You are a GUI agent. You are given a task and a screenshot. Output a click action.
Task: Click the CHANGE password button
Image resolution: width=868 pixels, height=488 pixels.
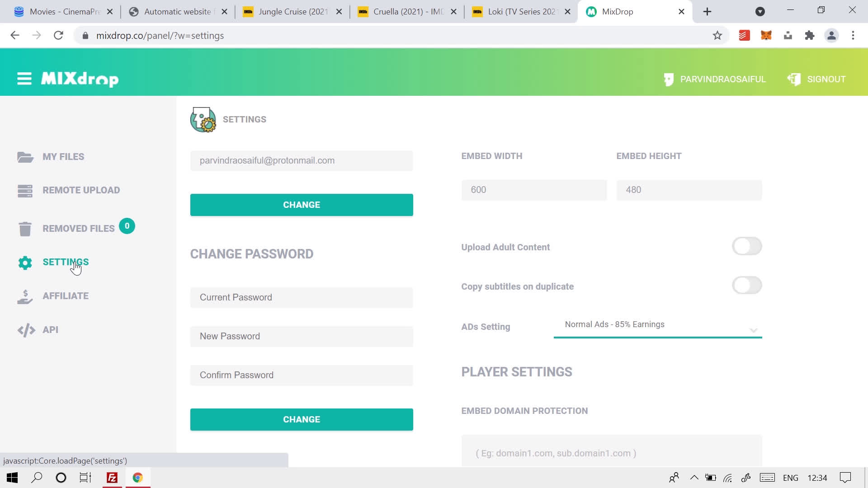pyautogui.click(x=301, y=419)
